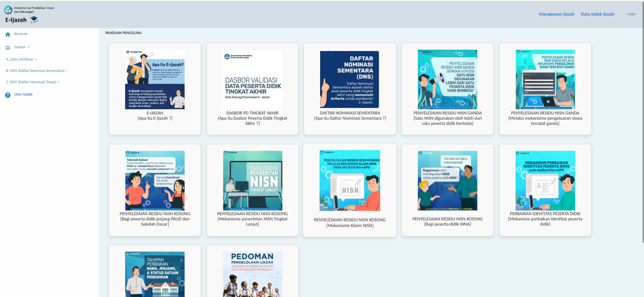This screenshot has height=297, width=644.
Task: Click the graduation cap icon beside E-Ijazah
Action: (x=34, y=20)
